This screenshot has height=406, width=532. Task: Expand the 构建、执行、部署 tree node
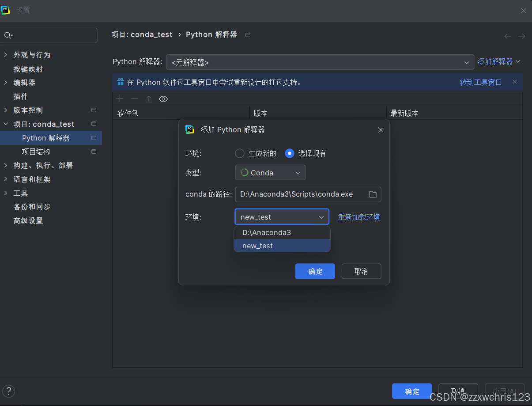[x=6, y=165]
